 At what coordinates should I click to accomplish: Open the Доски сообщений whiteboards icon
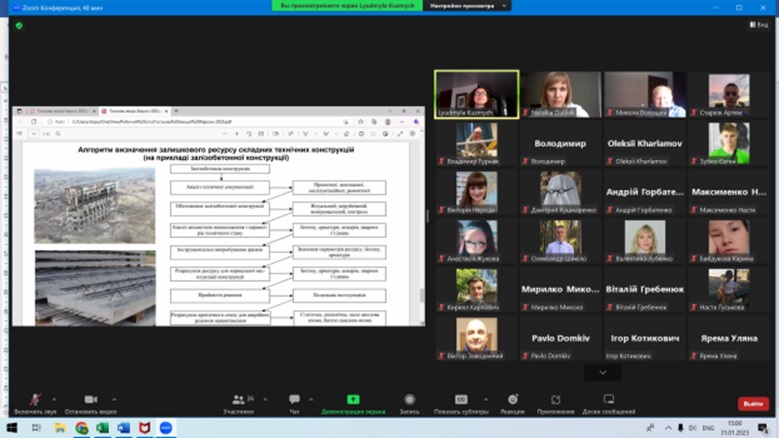(608, 400)
